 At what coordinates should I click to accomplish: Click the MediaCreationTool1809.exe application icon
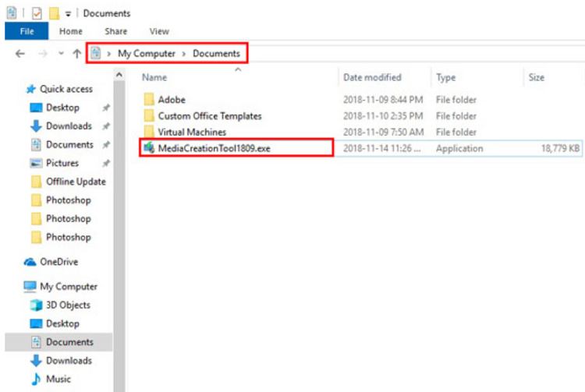(149, 148)
